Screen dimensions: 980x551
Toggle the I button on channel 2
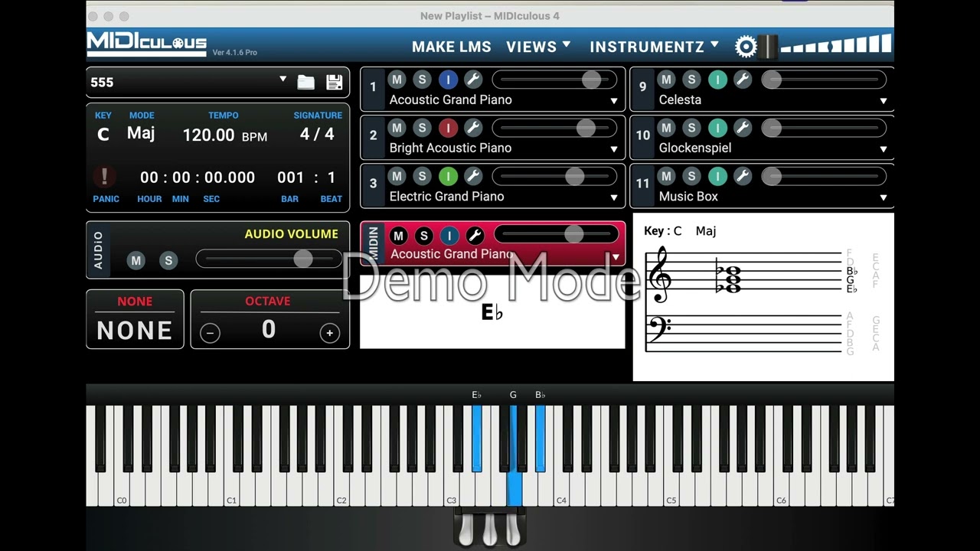click(x=448, y=128)
